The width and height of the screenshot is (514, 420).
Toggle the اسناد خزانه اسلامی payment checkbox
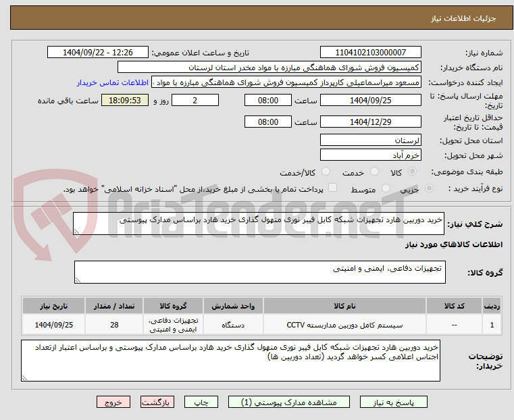point(332,188)
